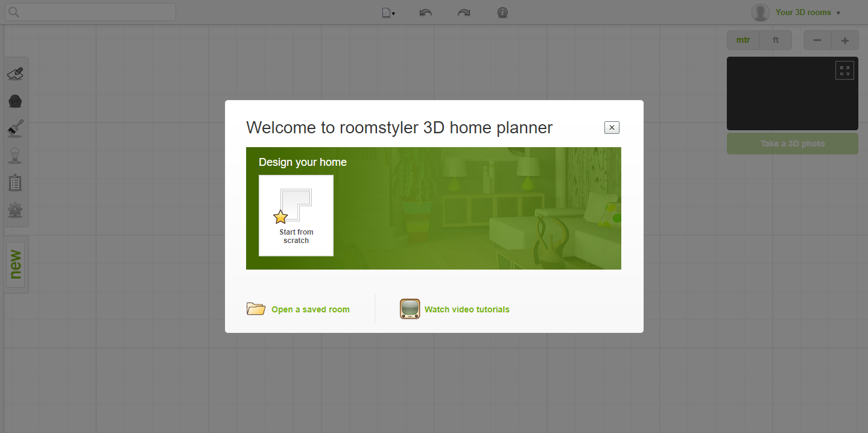Screen dimensions: 868x433
Task: Open the lightbulb lighting tool
Action: pos(15,156)
